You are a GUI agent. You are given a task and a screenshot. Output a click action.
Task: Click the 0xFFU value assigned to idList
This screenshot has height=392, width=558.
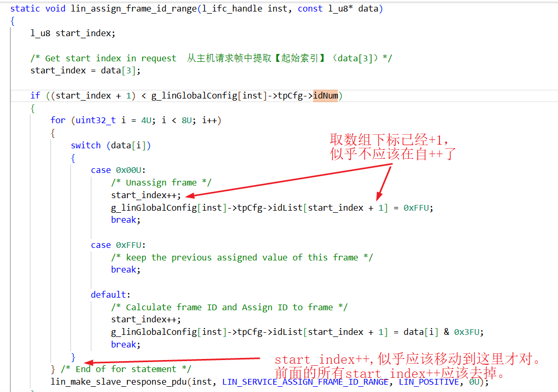pos(416,208)
